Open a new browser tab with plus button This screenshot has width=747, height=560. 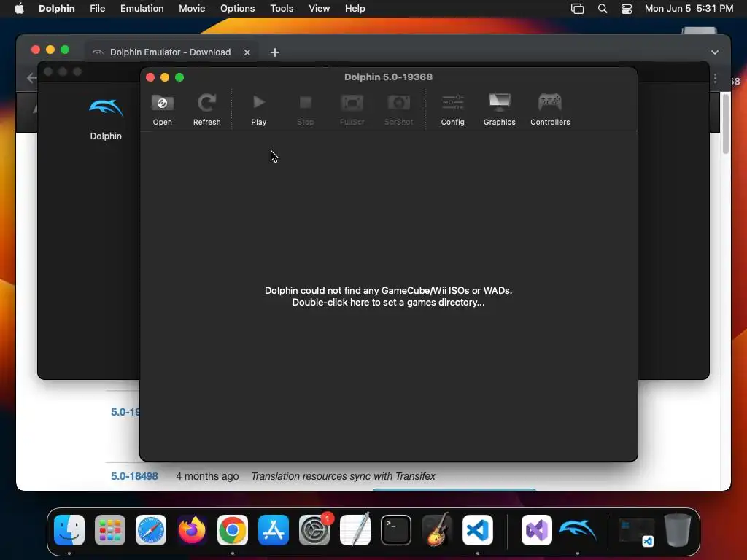pyautogui.click(x=275, y=52)
